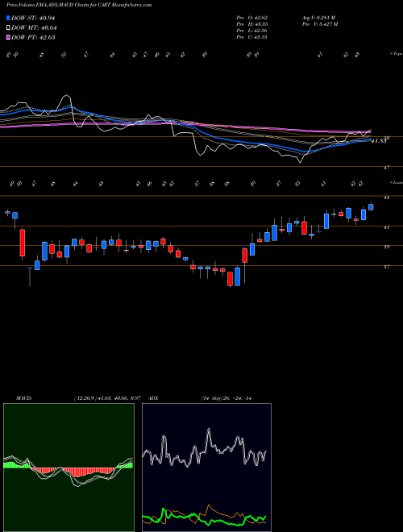Click the chart title mentioning CART MunafaSutra.com
The height and width of the screenshot is (532, 403).
[x=79, y=5]
